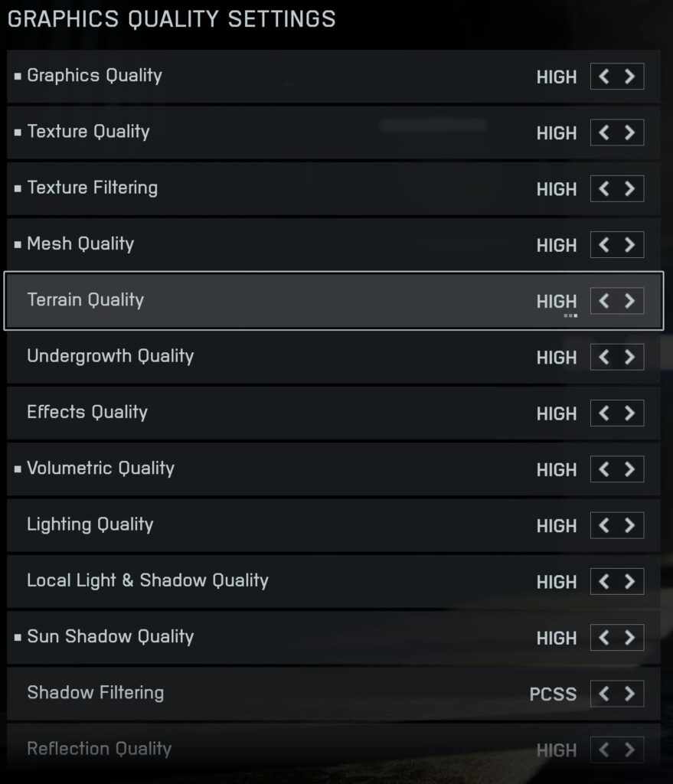The width and height of the screenshot is (673, 784).
Task: Advance Local Light & Shadow Quality option
Action: [629, 581]
